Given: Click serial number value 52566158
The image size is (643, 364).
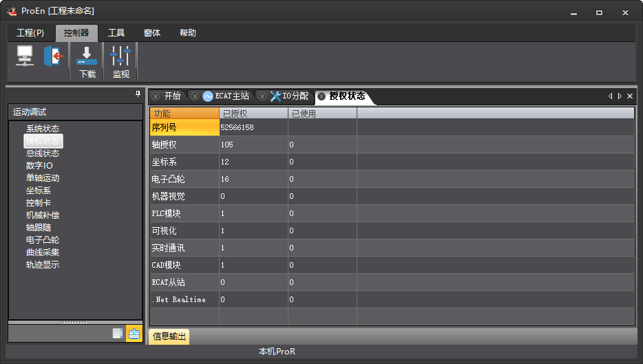Looking at the screenshot, I should tap(237, 127).
